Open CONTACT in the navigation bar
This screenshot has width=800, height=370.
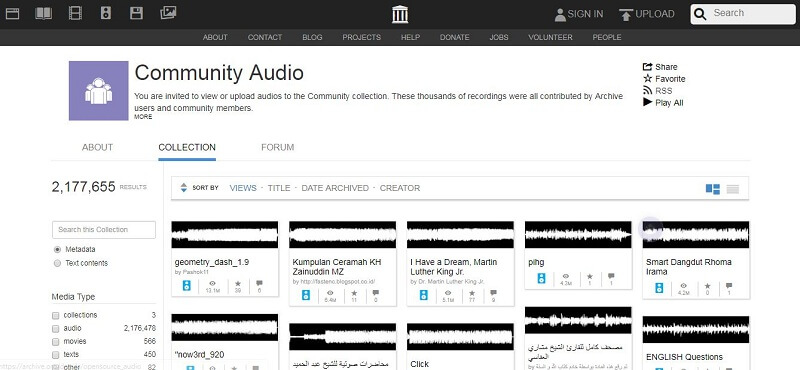265,37
